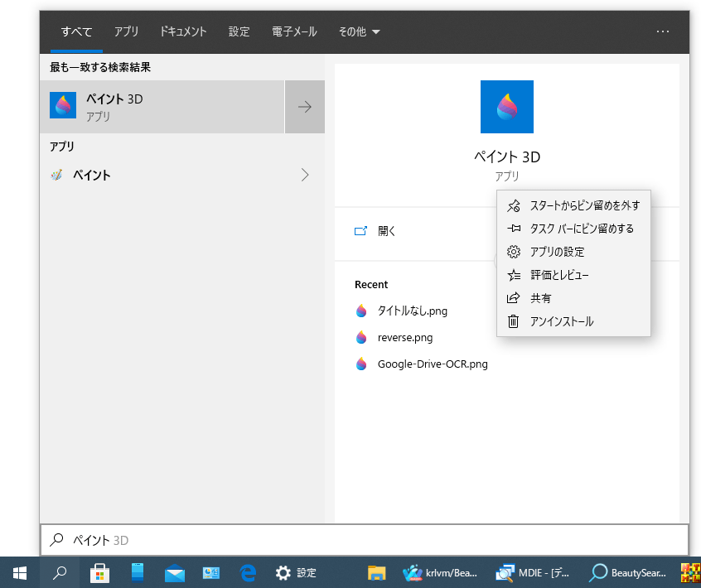Expand the その他 dropdown

click(x=359, y=31)
